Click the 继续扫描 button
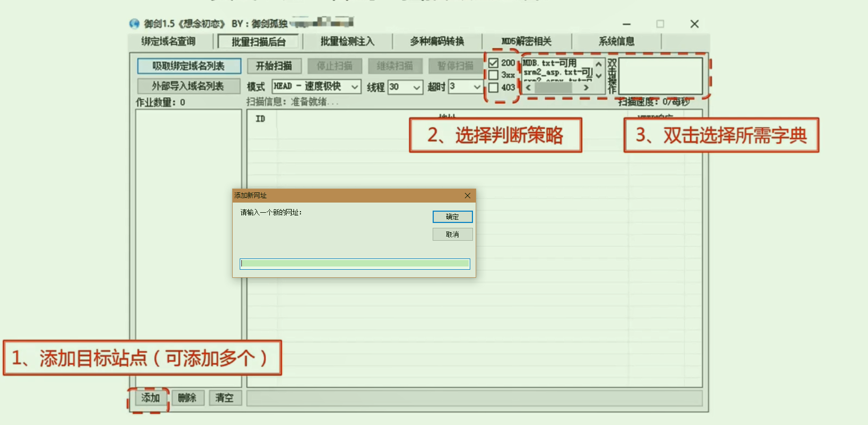Image resolution: width=868 pixels, height=425 pixels. [395, 66]
